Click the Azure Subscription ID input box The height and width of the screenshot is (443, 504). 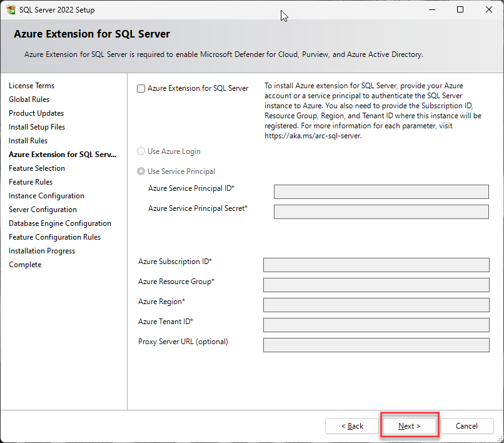click(x=376, y=265)
